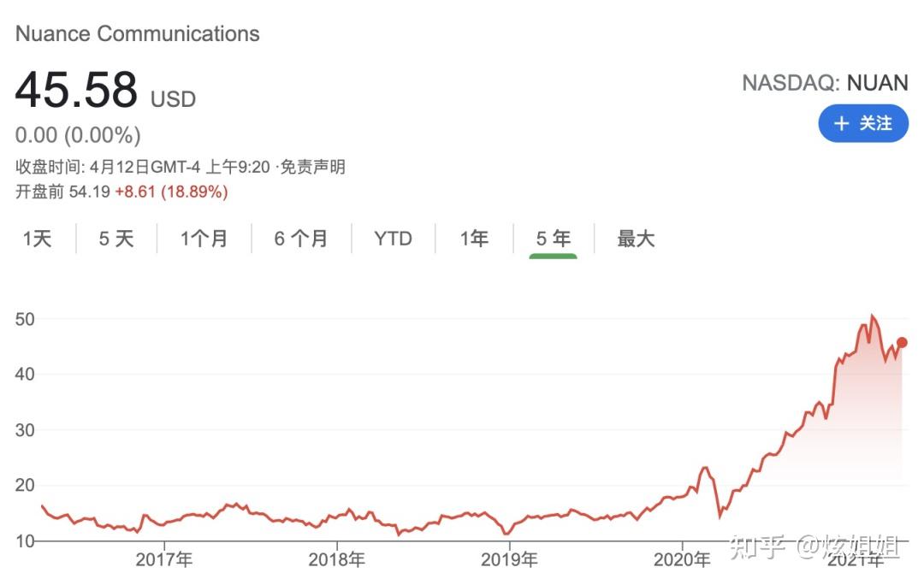Click the 50 y-axis label
Image resolution: width=924 pixels, height=585 pixels.
tap(26, 319)
